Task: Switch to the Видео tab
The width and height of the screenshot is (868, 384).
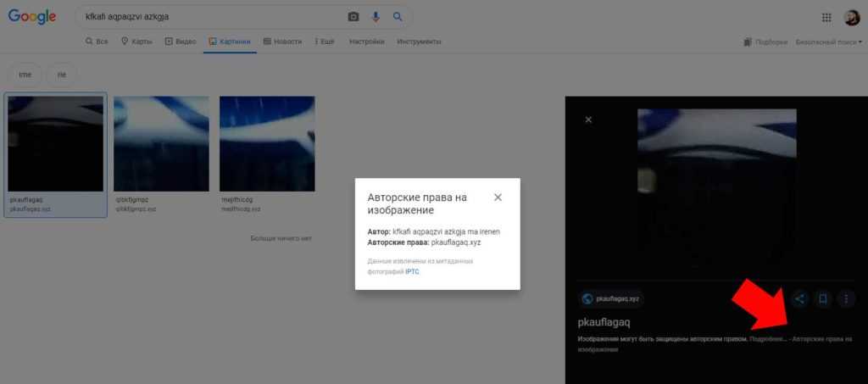Action: (x=181, y=41)
